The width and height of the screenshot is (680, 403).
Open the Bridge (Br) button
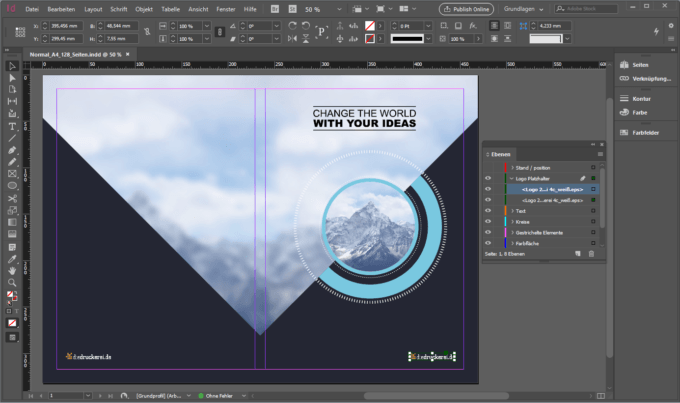tap(275, 9)
